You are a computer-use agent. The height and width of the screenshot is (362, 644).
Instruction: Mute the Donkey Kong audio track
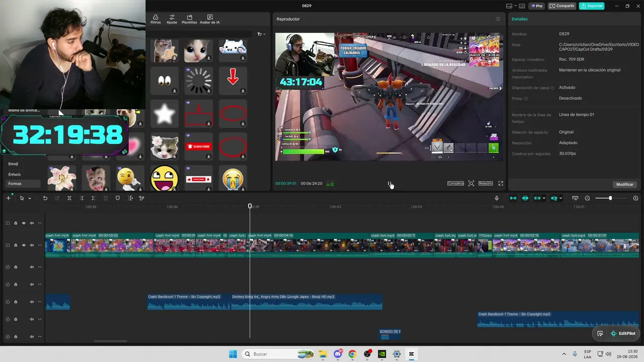point(32,302)
